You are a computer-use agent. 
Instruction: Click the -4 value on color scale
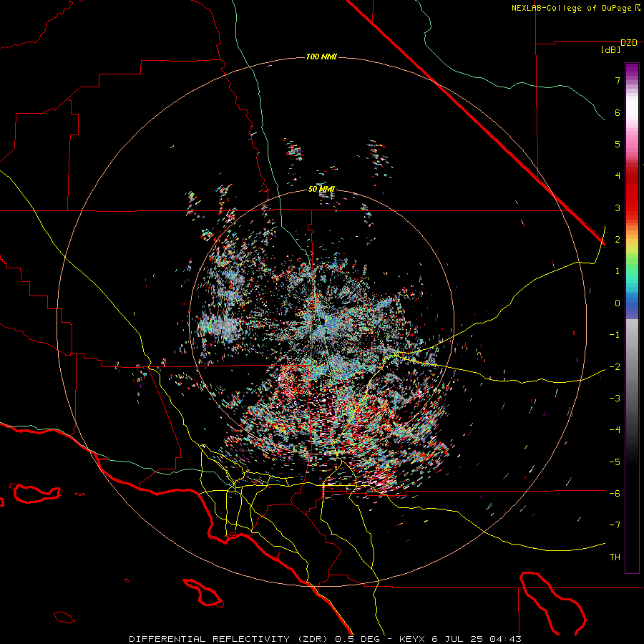click(x=615, y=429)
